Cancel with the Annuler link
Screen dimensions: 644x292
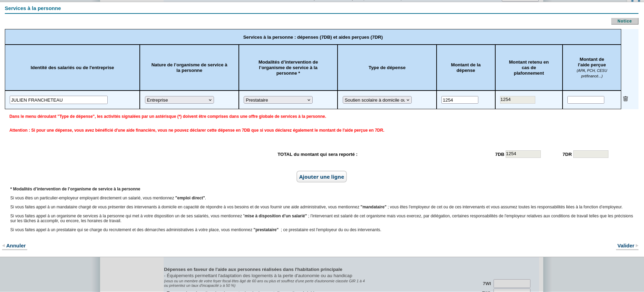16,246
